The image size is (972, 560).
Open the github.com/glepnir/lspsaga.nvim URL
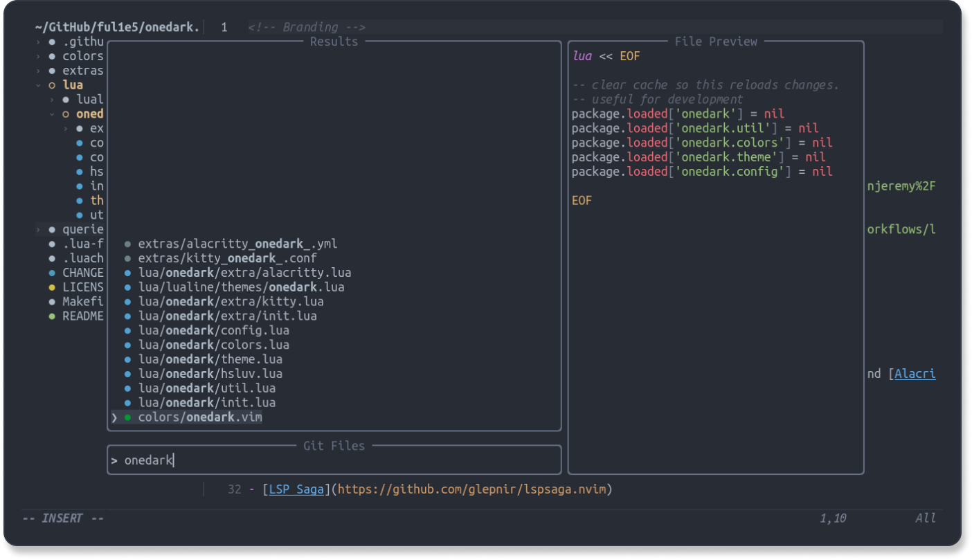point(472,489)
